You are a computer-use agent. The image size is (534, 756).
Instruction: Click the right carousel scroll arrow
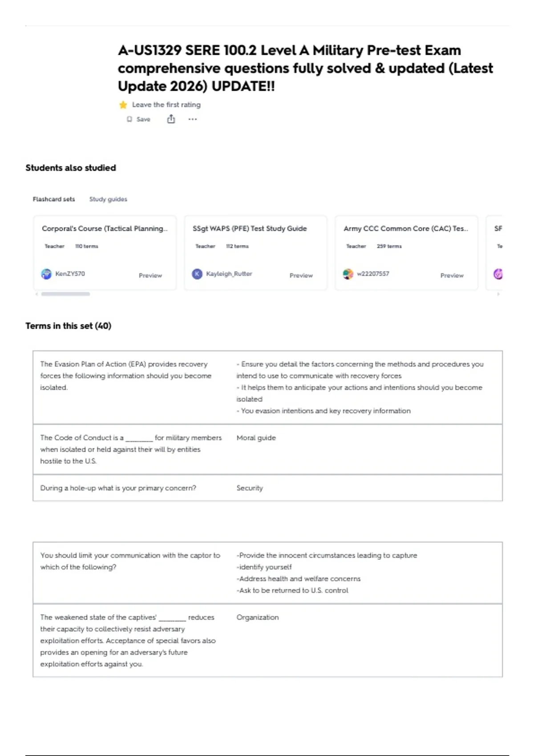[x=498, y=294]
